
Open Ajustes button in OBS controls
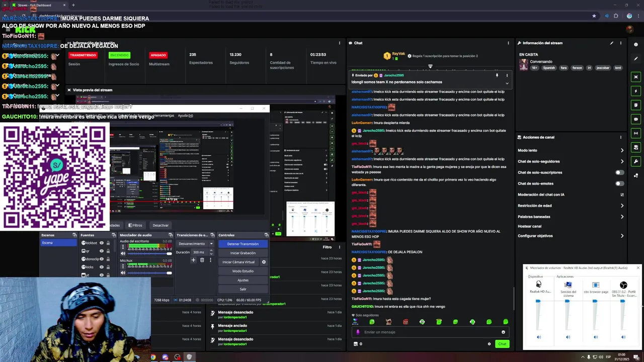243,280
